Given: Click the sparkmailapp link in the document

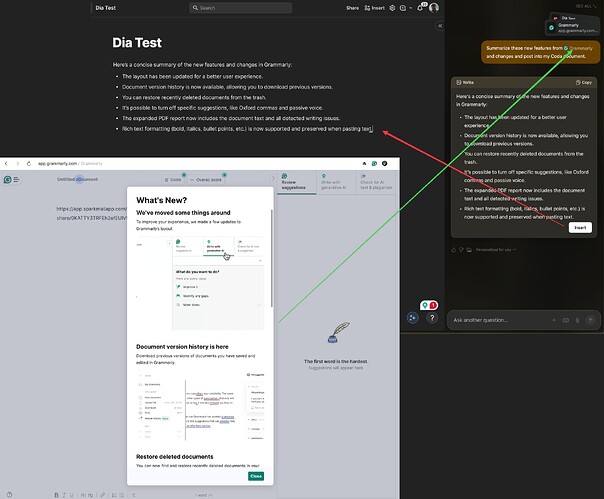Looking at the screenshot, I should coord(91,213).
